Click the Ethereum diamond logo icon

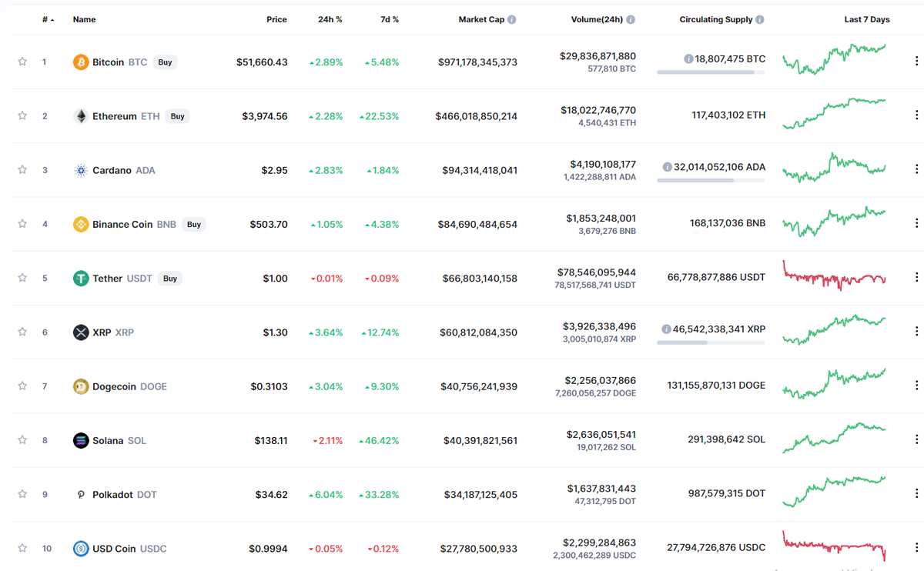click(x=81, y=116)
